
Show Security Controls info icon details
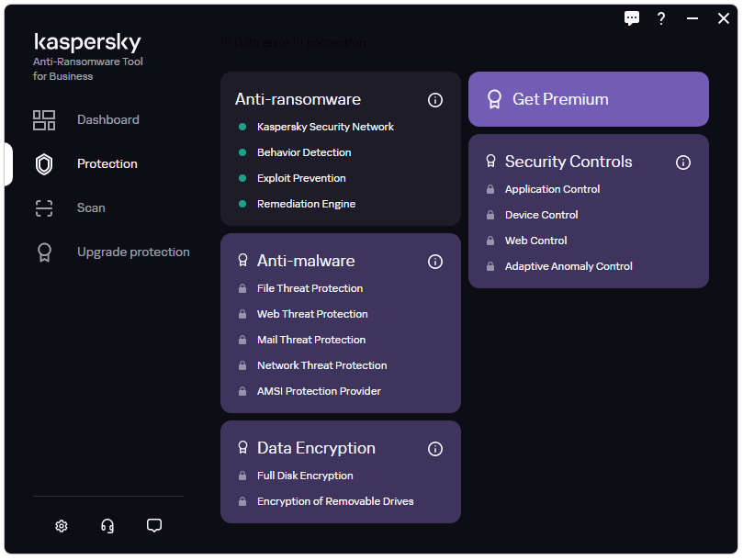click(x=682, y=162)
